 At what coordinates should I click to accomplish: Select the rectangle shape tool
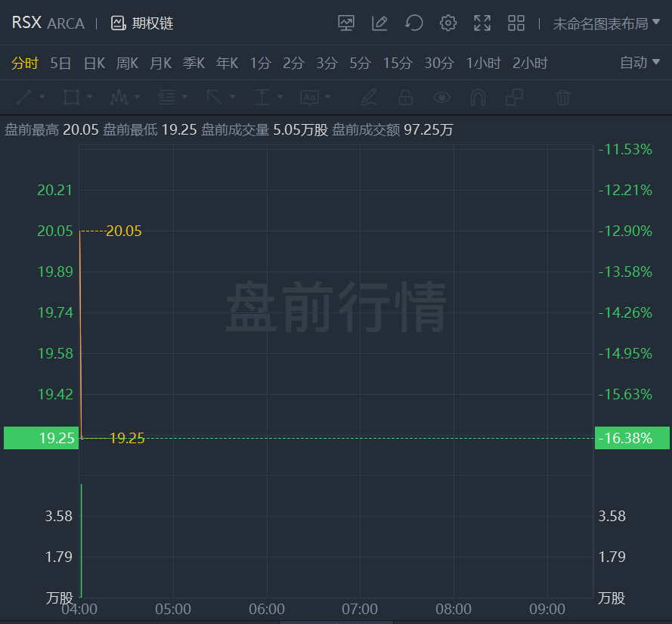click(71, 98)
